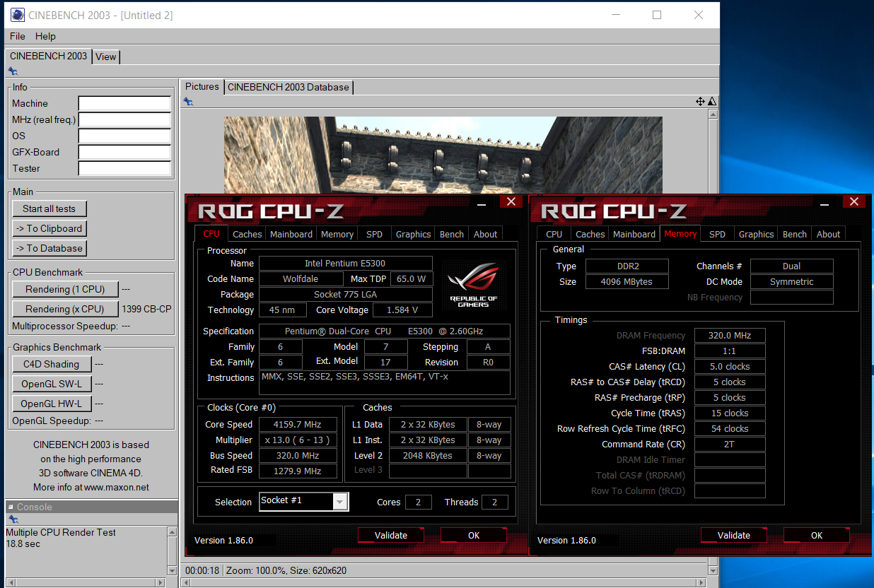Start the C4D Shading test

pyautogui.click(x=52, y=364)
